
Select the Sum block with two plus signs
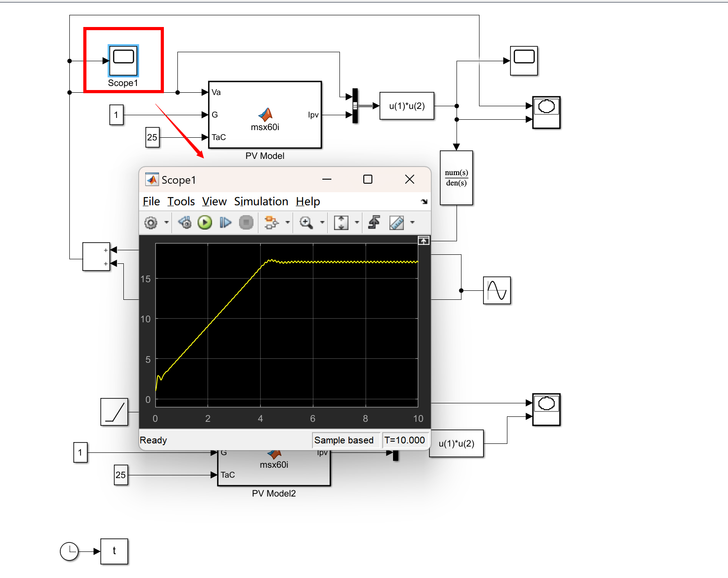(96, 257)
